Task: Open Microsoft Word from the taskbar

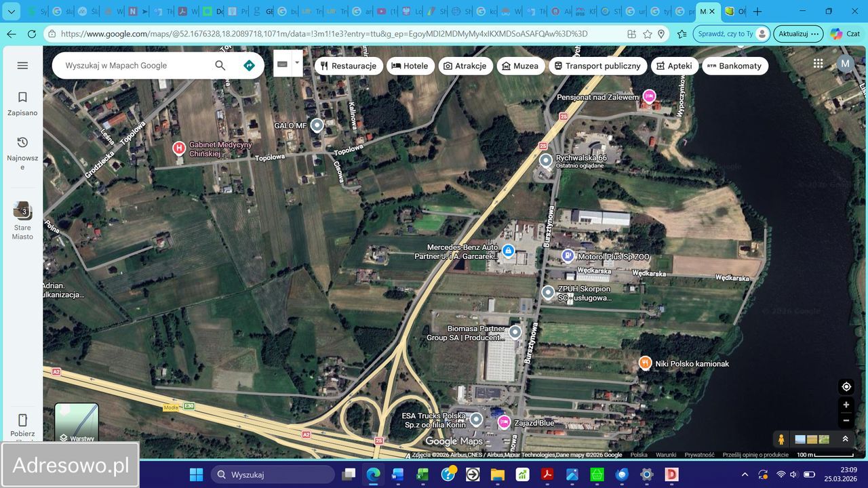Action: click(397, 474)
